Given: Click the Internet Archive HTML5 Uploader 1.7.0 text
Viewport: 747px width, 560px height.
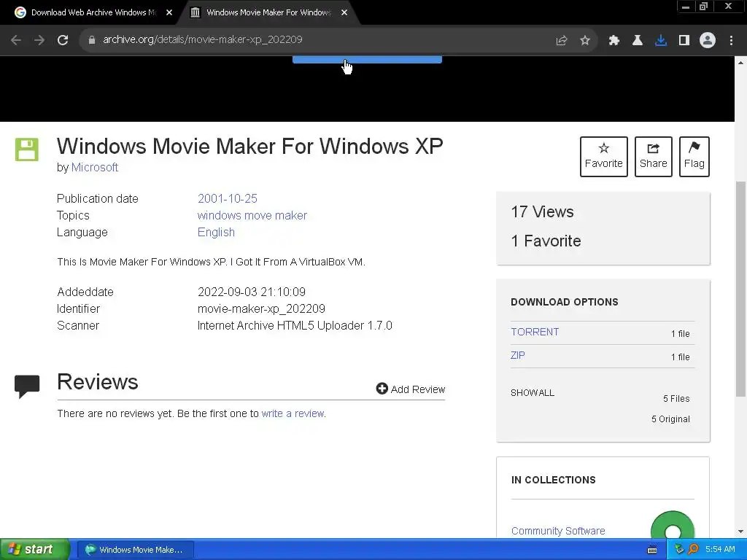Looking at the screenshot, I should point(295,326).
